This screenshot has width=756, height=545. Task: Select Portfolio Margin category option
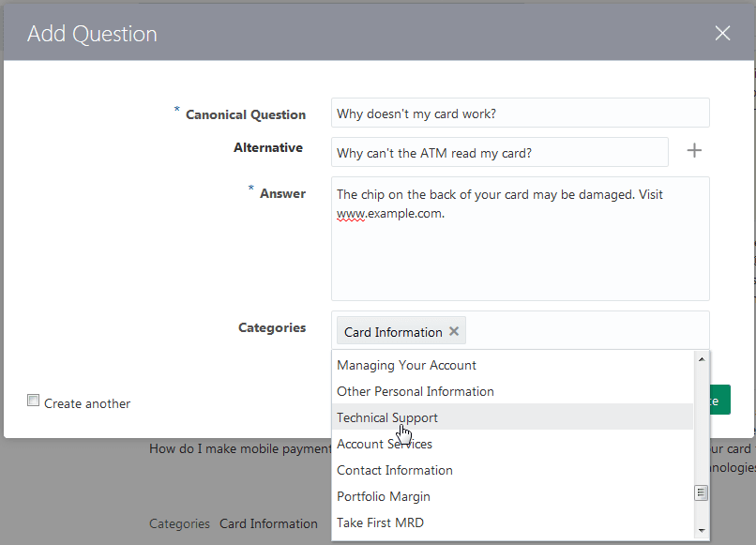pyautogui.click(x=383, y=496)
